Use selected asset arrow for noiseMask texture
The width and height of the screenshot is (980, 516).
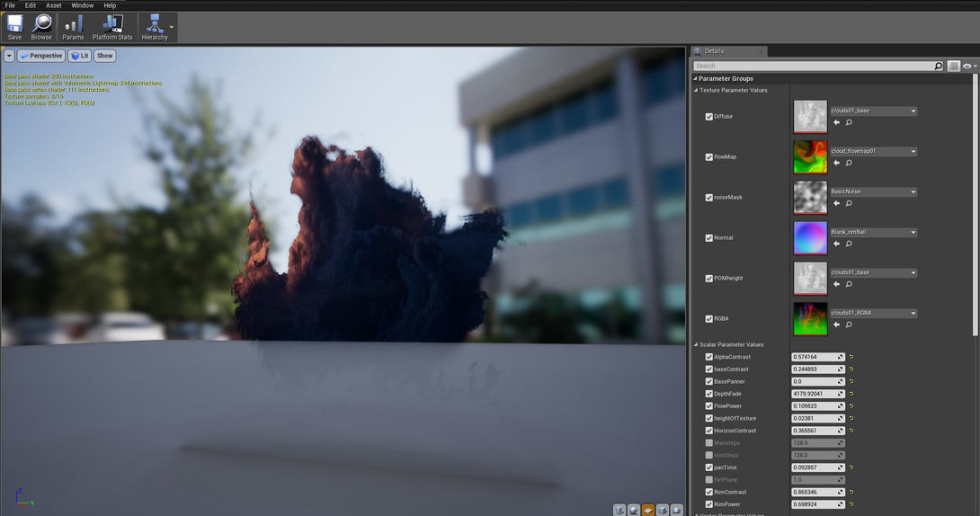tap(836, 203)
